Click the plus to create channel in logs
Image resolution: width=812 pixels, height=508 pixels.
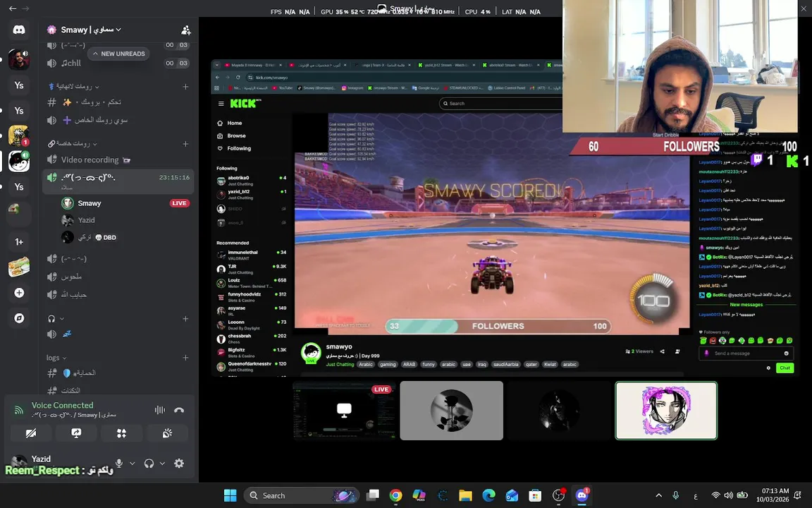185,358
